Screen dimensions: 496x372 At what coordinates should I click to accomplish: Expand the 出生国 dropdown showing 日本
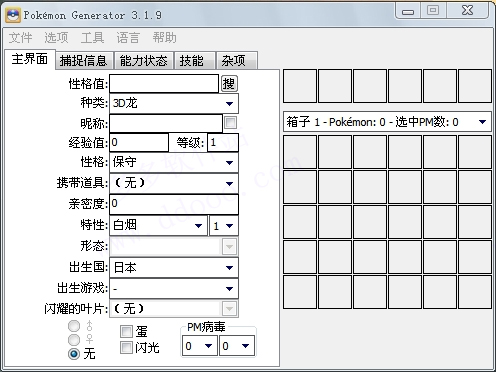(x=174, y=267)
